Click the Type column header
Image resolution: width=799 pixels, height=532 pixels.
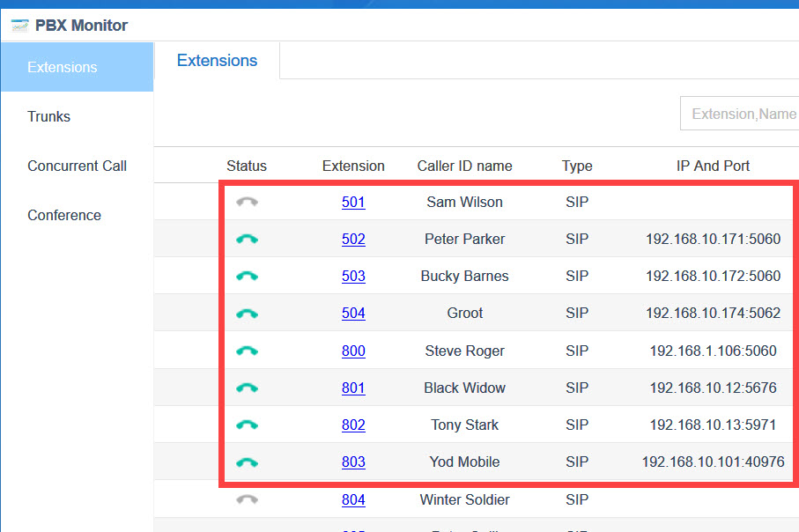577,166
